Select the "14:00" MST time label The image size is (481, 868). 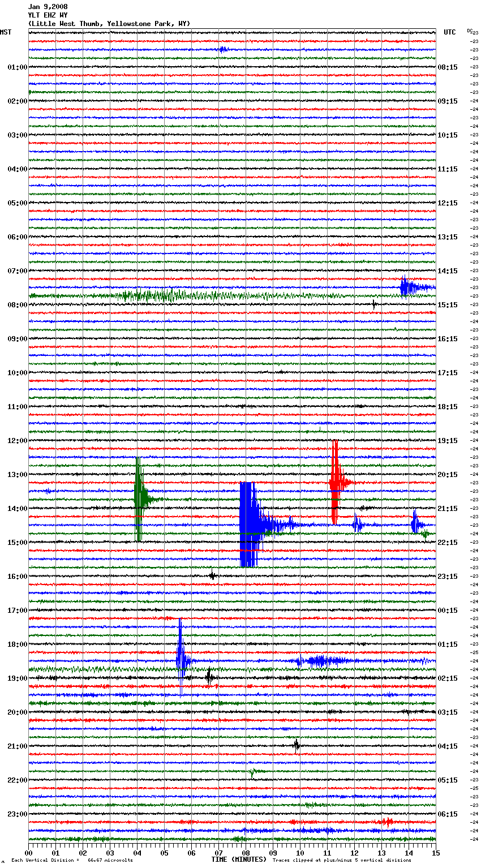click(x=17, y=509)
